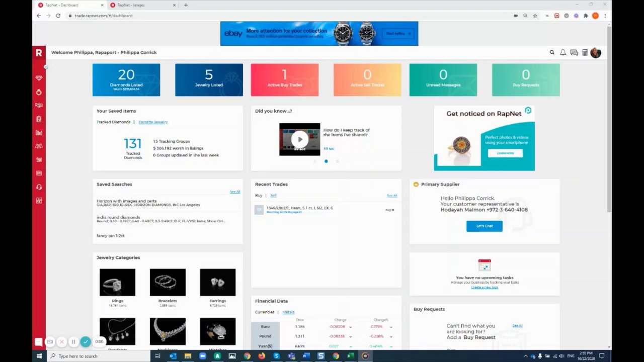Open the Bracelets jewelry category thumbnail

[x=168, y=282]
